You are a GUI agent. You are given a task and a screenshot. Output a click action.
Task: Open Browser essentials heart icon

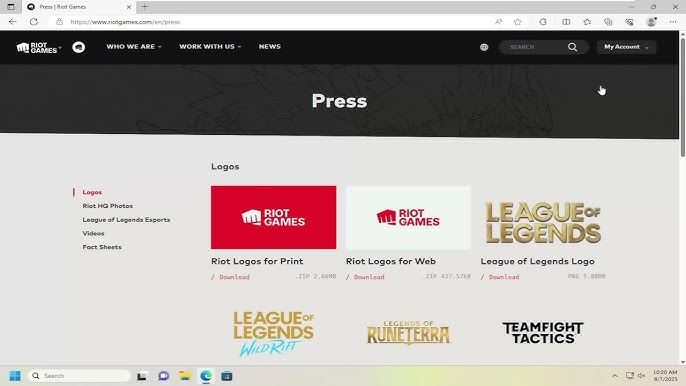coord(629,22)
